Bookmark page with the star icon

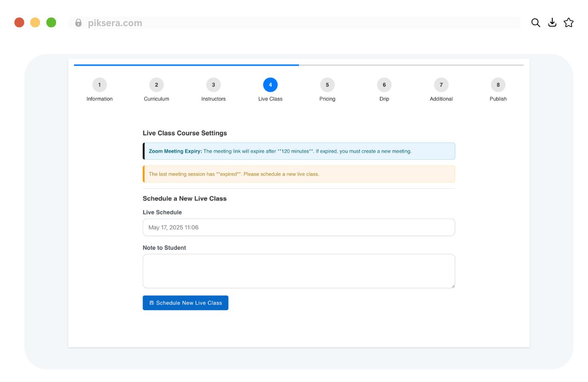pyautogui.click(x=569, y=23)
